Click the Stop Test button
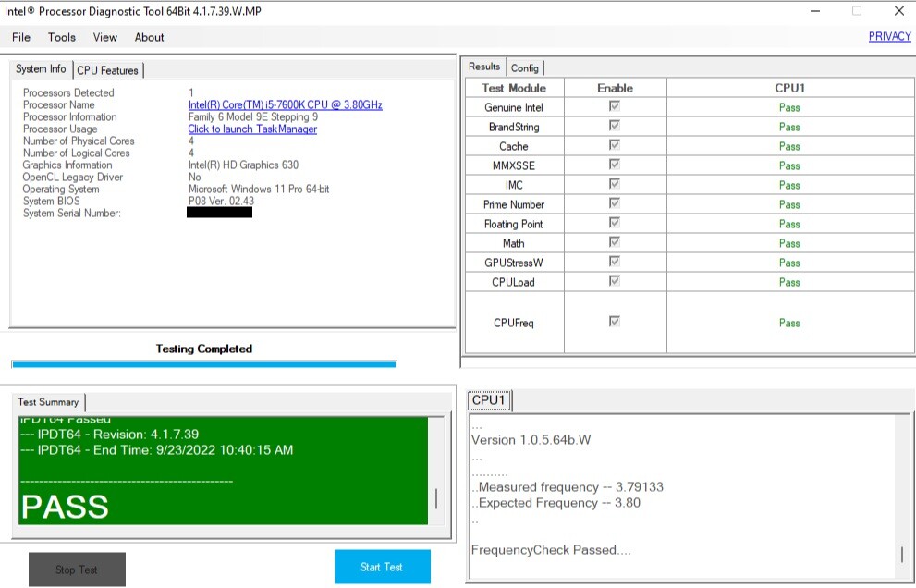Viewport: 916px width, 588px height. [77, 570]
